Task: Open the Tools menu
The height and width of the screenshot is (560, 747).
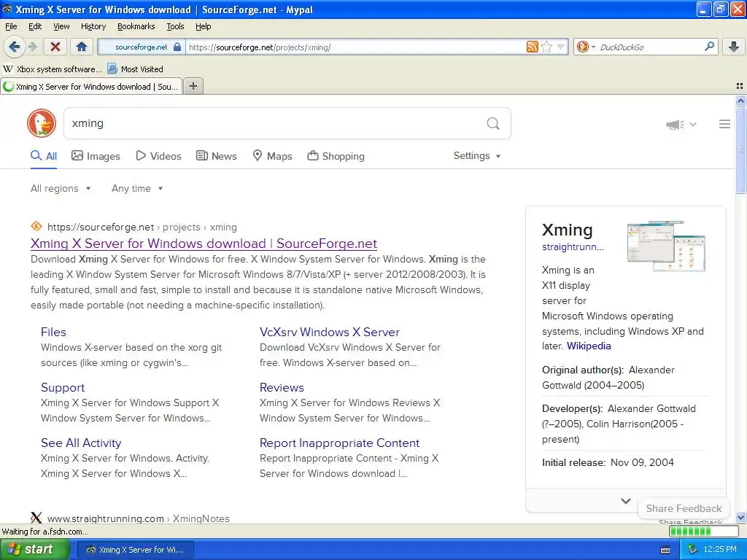Action: (175, 26)
